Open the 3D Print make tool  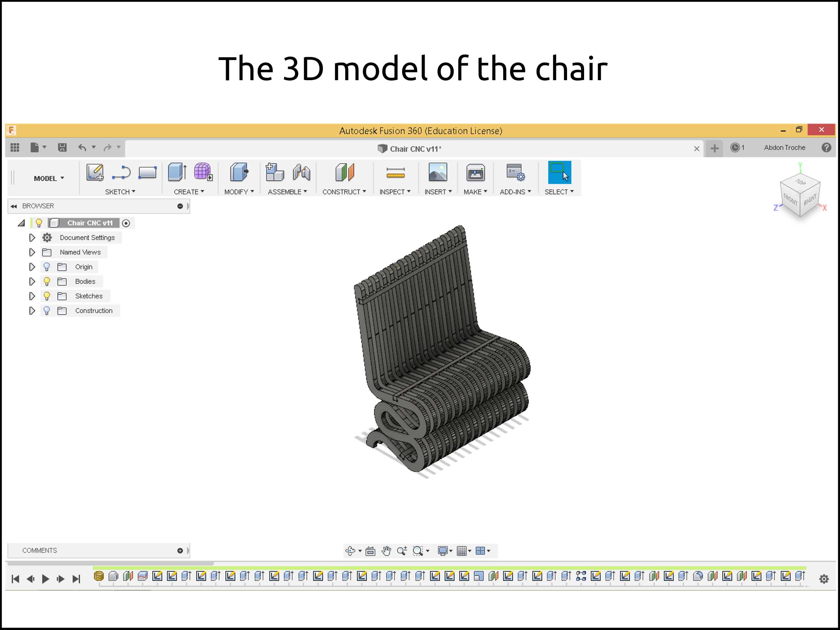click(x=475, y=173)
